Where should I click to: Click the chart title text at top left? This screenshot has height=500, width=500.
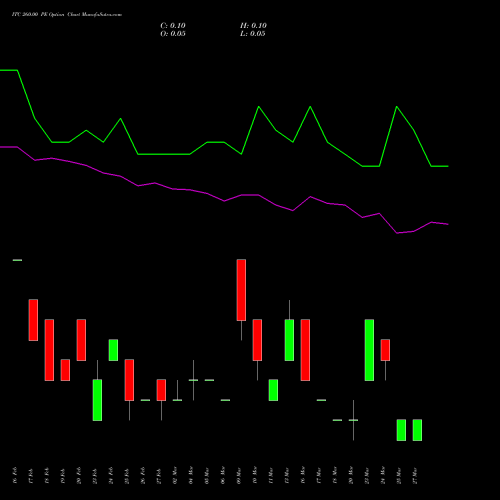tap(67, 15)
